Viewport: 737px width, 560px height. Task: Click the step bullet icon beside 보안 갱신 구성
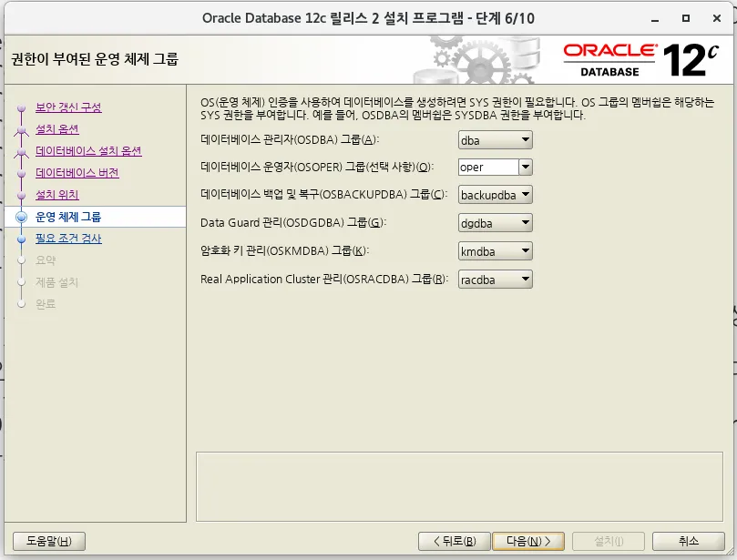coord(21,108)
